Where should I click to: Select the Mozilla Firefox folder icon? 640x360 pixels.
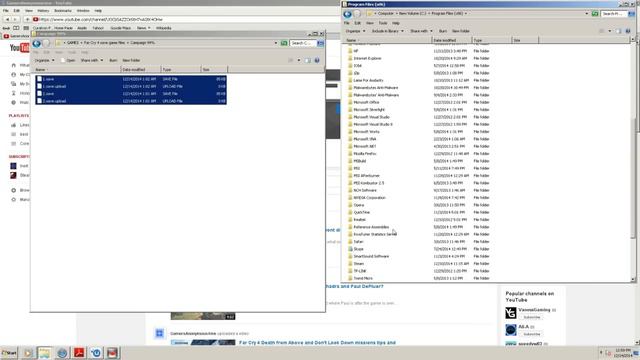350,154
